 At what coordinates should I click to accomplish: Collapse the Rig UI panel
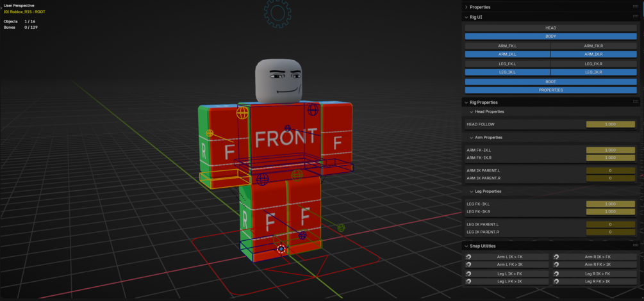[x=466, y=17]
